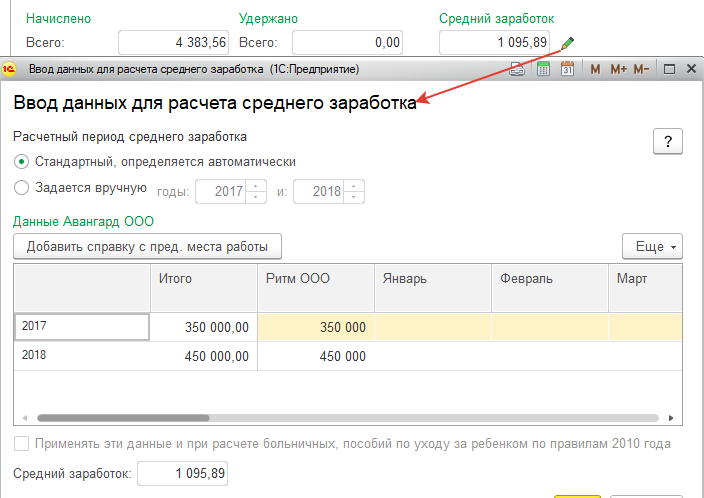Screen dimensions: 704x498
Task: Click Добавить справку с пред. места работы
Action: click(x=147, y=246)
